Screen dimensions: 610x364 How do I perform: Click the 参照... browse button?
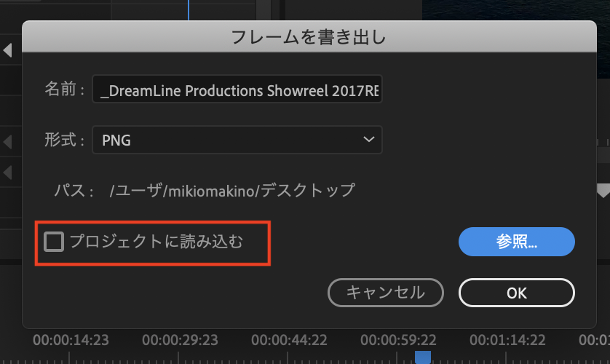[517, 242]
